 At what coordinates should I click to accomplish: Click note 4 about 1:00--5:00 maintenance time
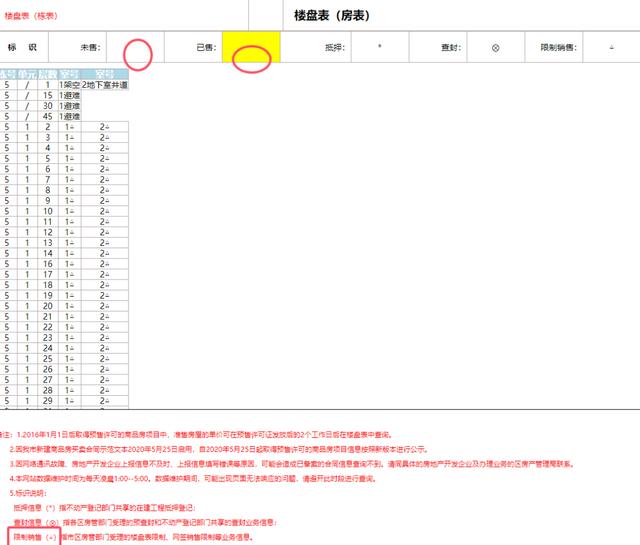192,478
